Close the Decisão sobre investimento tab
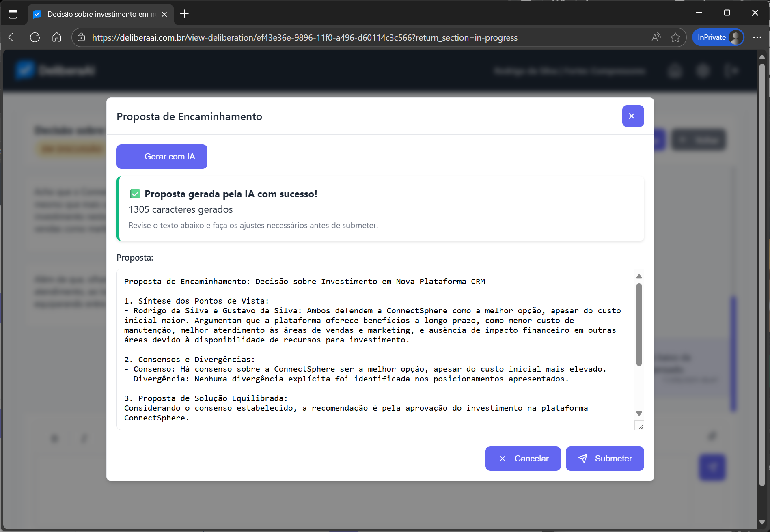The image size is (770, 532). (164, 14)
